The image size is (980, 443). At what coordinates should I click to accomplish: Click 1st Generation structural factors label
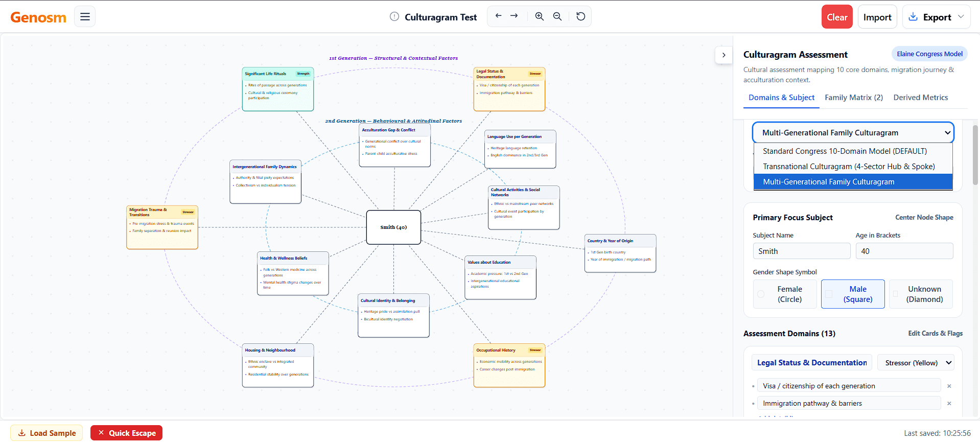point(393,58)
